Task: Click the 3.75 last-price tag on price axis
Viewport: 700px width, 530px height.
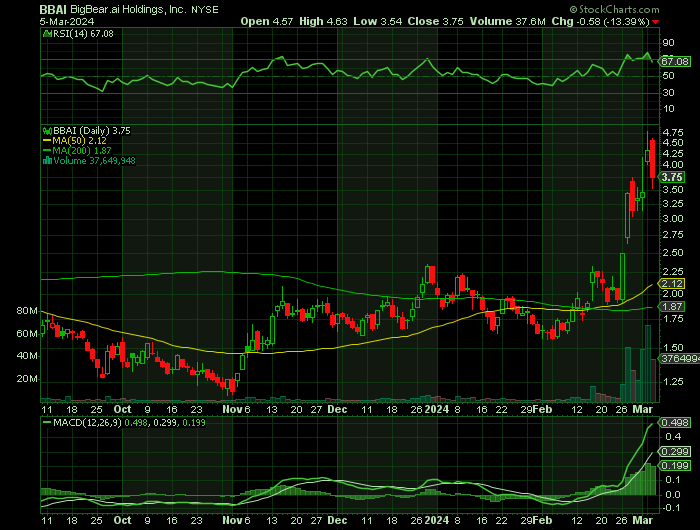Action: (x=672, y=177)
